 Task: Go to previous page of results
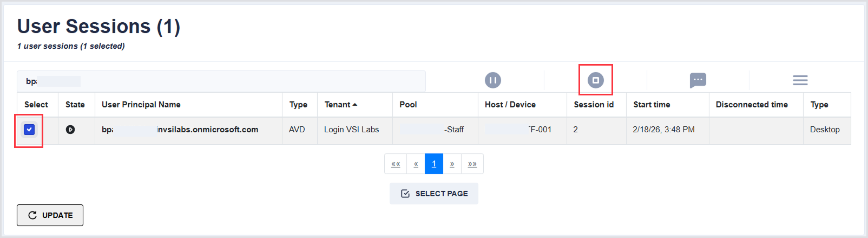[416, 164]
